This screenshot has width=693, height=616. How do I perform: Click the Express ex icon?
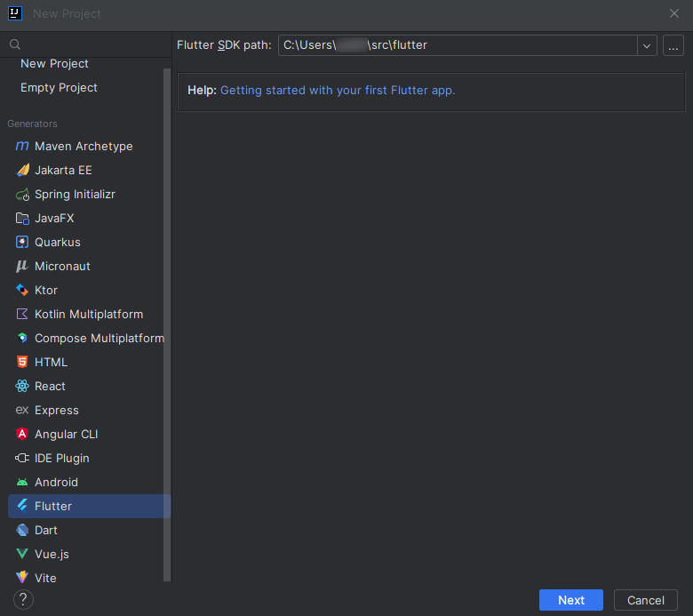(22, 410)
